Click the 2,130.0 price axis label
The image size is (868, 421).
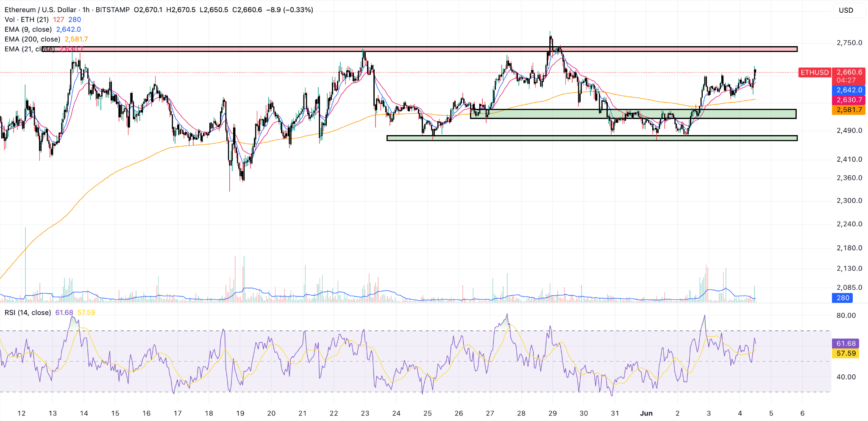tap(849, 269)
